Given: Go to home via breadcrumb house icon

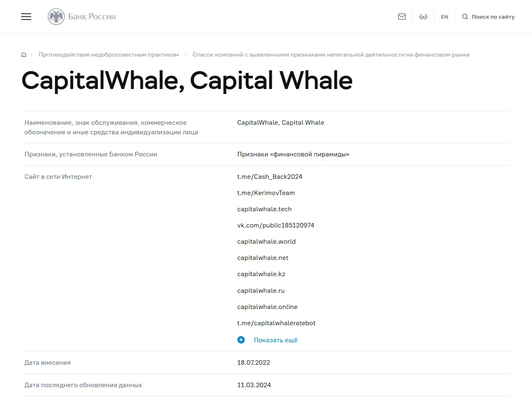Looking at the screenshot, I should click(x=24, y=54).
